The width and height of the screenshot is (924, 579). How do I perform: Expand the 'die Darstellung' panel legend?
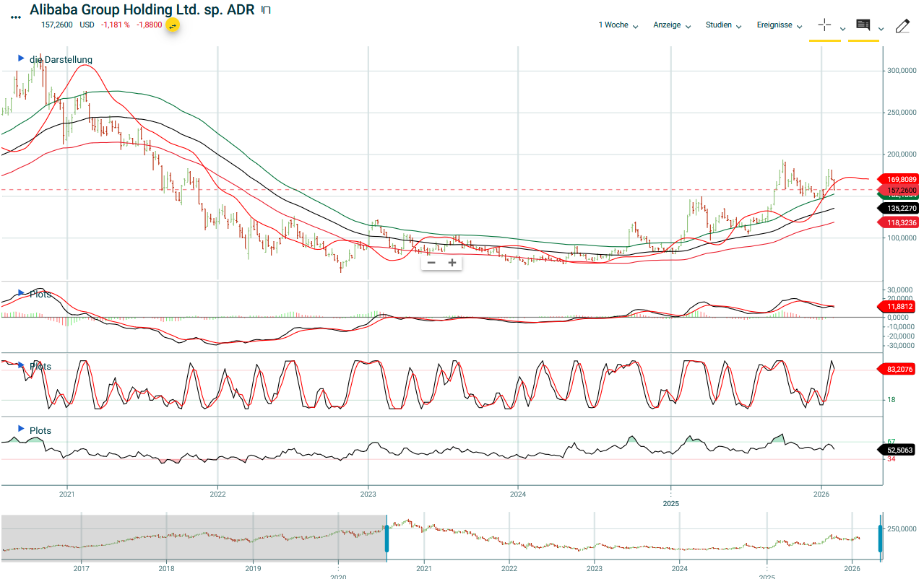pos(21,58)
